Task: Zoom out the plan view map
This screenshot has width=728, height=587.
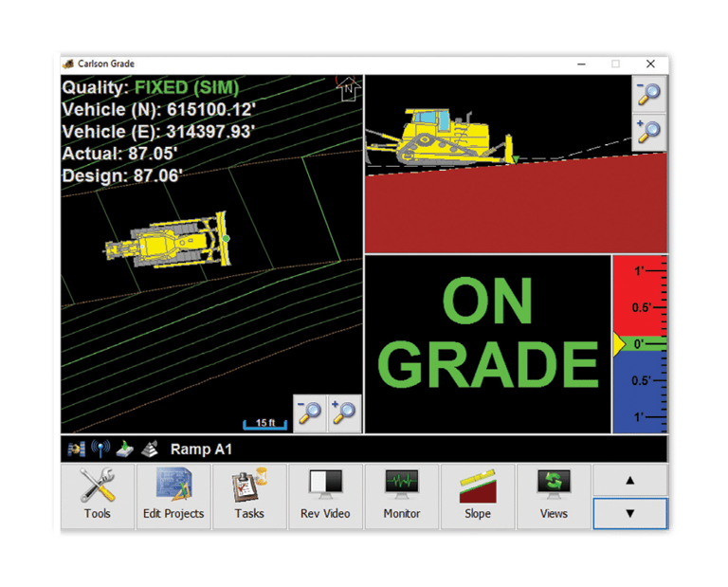Action: pyautogui.click(x=310, y=413)
